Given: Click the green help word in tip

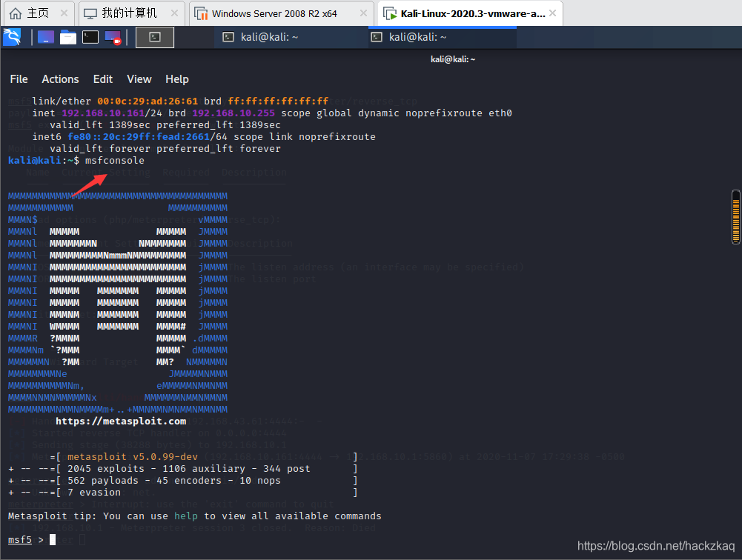Looking at the screenshot, I should tap(186, 516).
